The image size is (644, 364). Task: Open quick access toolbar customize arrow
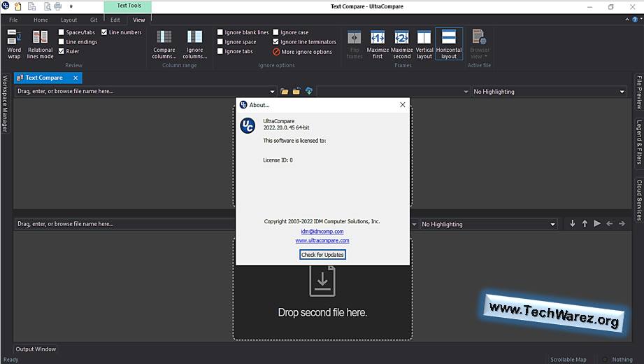(71, 6)
